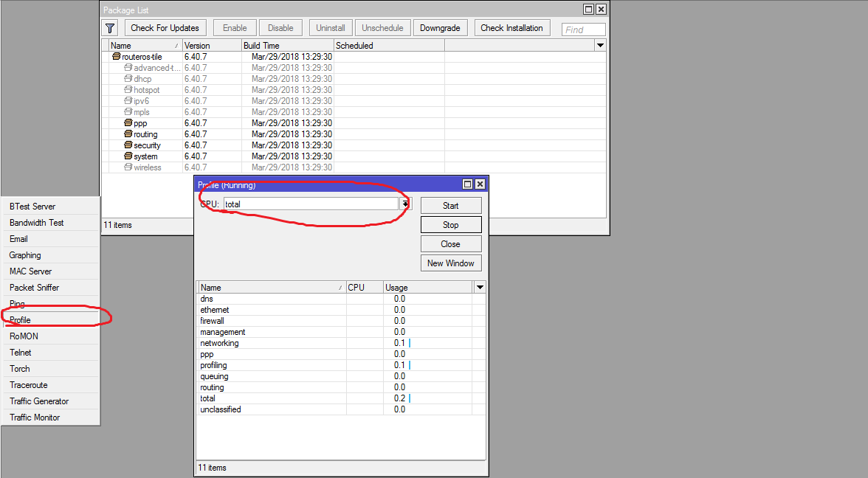868x478 pixels.
Task: Select Profile in the Tools menu
Action: tap(51, 320)
